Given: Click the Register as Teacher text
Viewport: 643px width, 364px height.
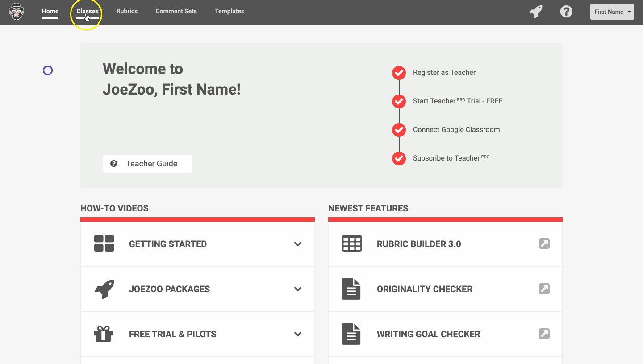Looking at the screenshot, I should point(444,73).
